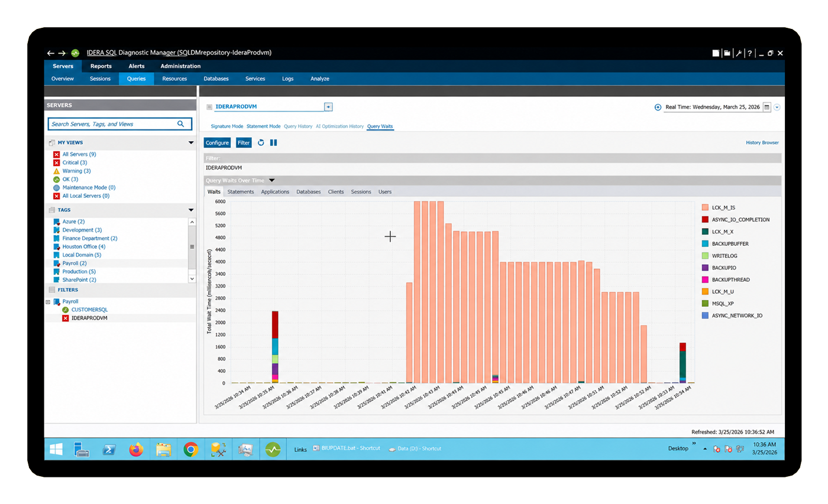Select the CUSTOMERSQL server

pos(89,310)
